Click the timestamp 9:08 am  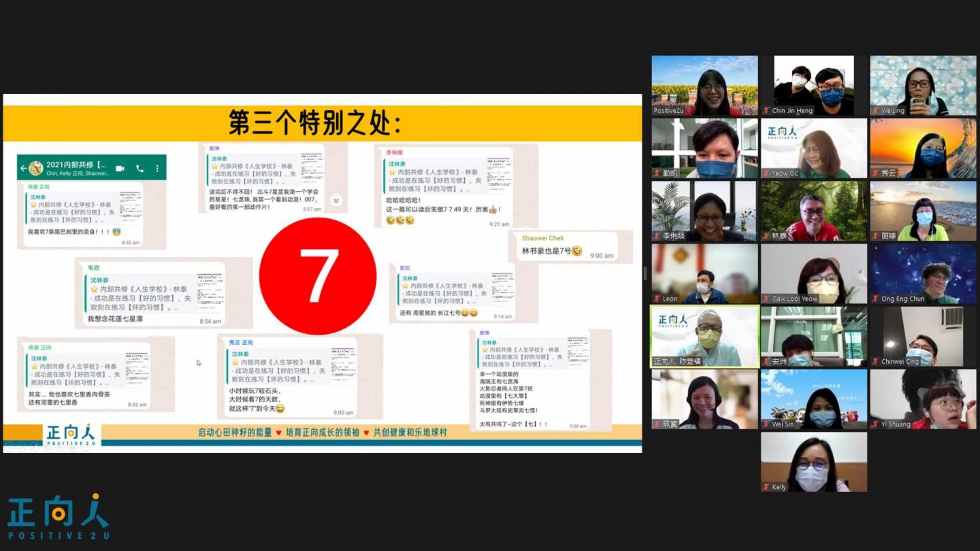coord(578,427)
